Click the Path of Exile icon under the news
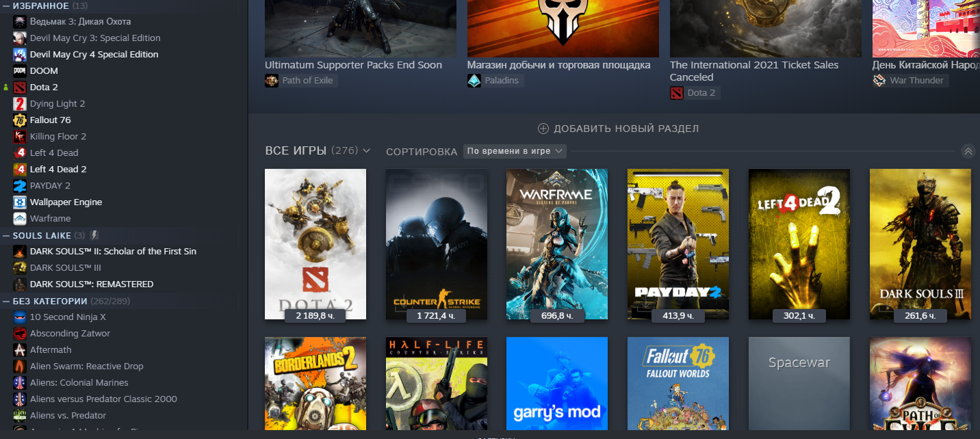Image resolution: width=980 pixels, height=439 pixels. pos(272,81)
